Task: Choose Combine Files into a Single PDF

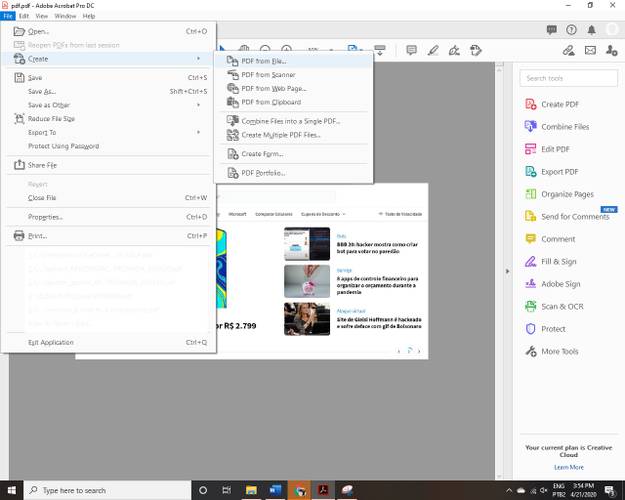Action: point(293,121)
